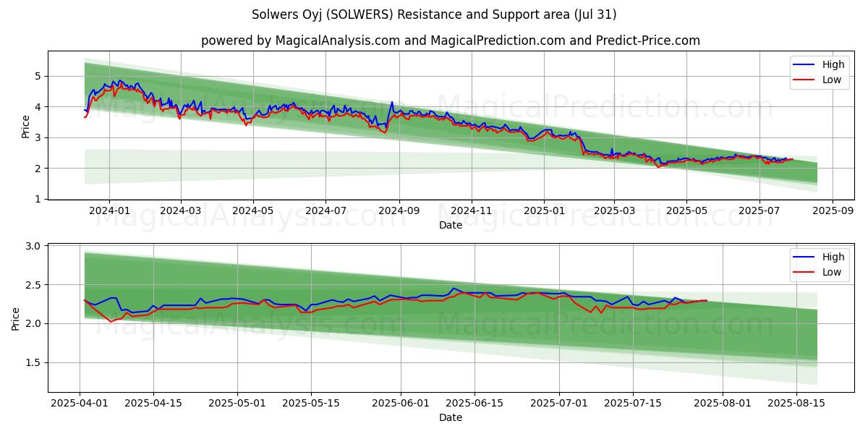Click the '2025-07-01' x-axis label on the bottom chart
This screenshot has height=434, width=868.
pos(559,404)
